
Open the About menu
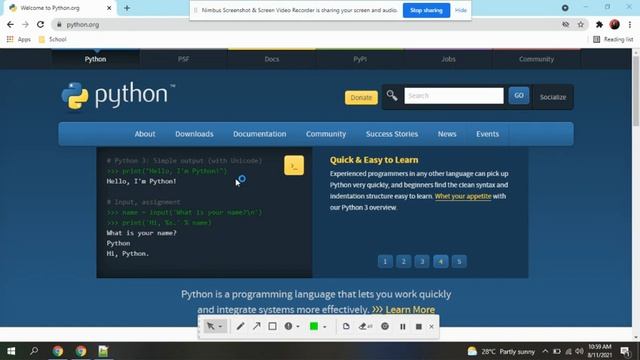pos(145,134)
